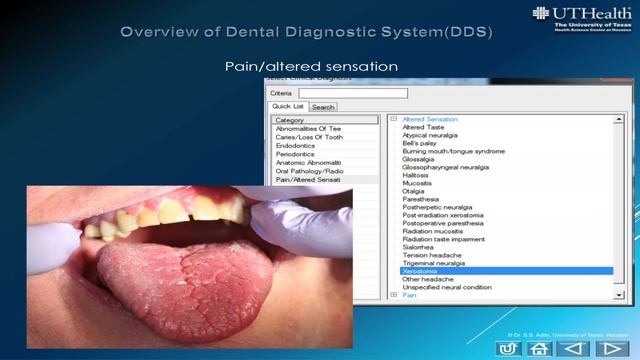Select Burning mouth/tongue syndrome
Screen dimensions: 640x360
(453, 151)
